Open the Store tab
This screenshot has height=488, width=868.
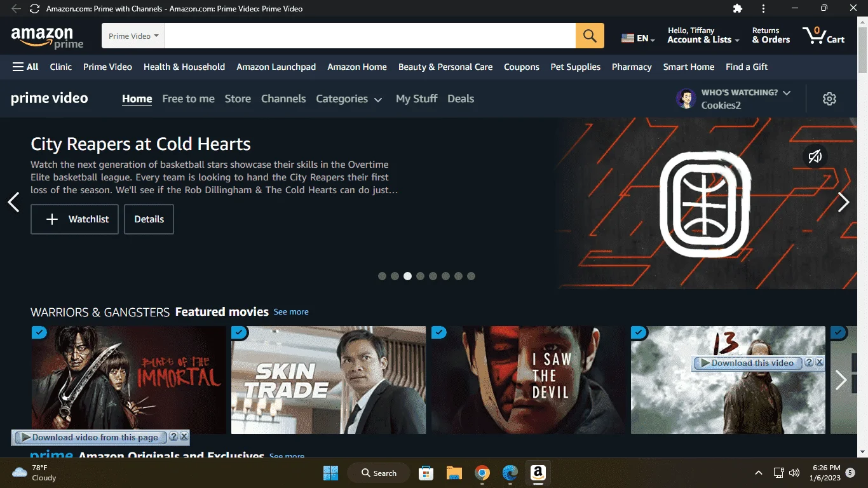point(238,98)
